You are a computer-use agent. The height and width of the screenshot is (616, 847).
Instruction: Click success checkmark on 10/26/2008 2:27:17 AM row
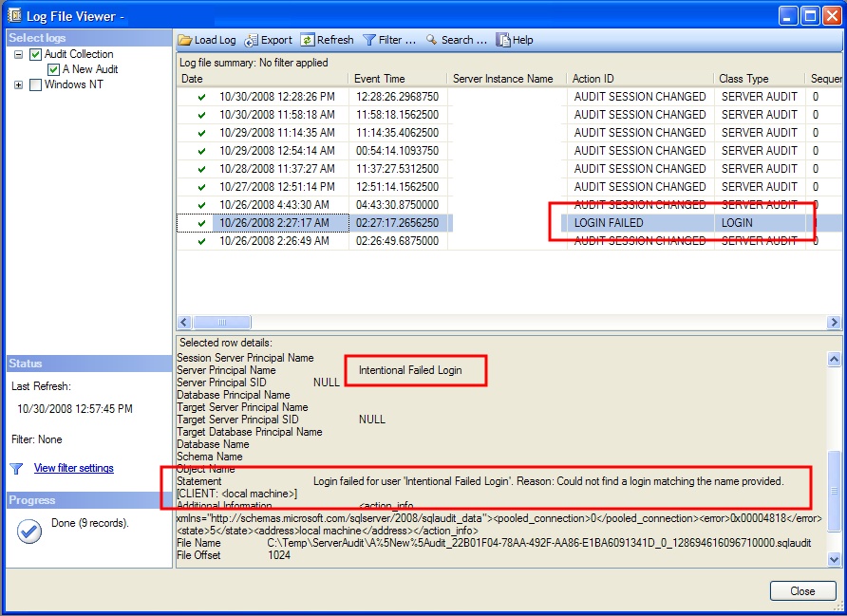coord(201,223)
